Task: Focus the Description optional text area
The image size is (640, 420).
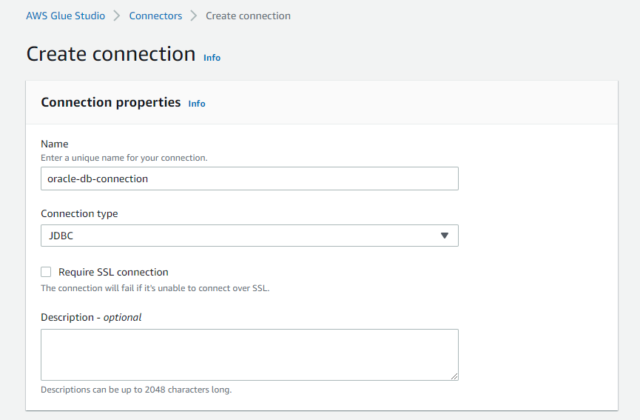Action: pos(249,355)
